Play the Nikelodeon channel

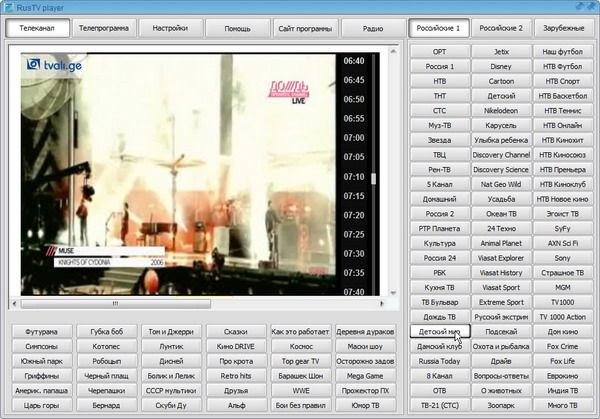click(x=501, y=111)
